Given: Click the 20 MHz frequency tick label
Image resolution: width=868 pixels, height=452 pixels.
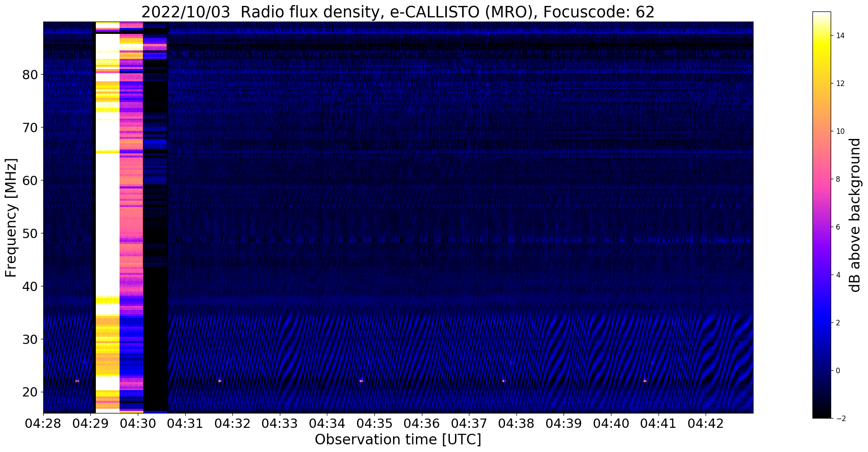Looking at the screenshot, I should tap(30, 392).
